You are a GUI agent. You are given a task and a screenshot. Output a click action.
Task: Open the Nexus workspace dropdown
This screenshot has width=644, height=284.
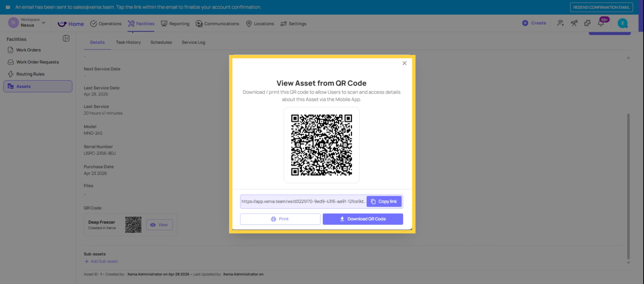(27, 23)
